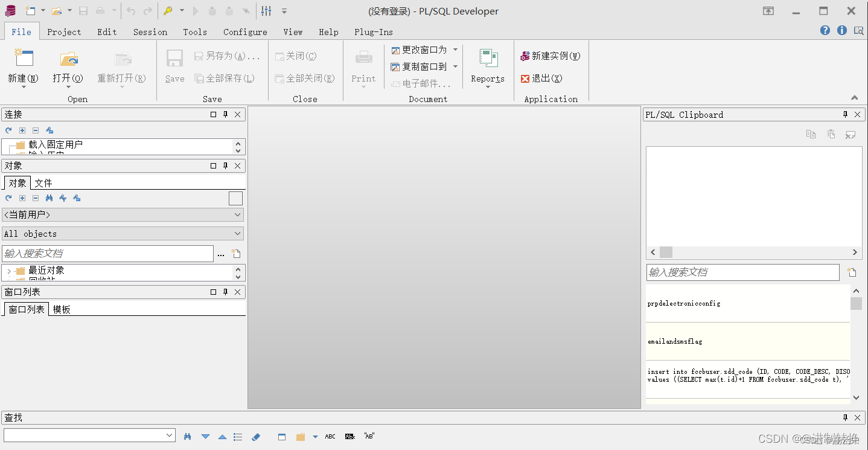Click the new item icon beside object search field
Screen dimensions: 868x450
(237, 254)
